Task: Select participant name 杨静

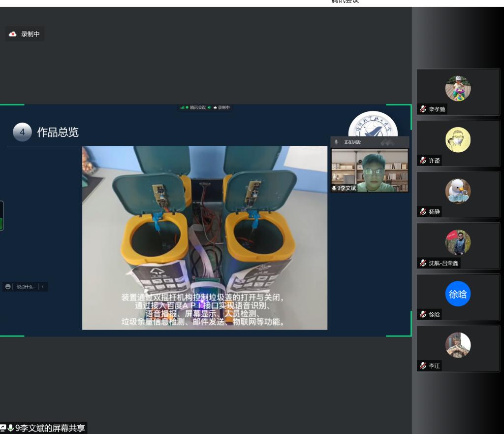Action: [434, 212]
